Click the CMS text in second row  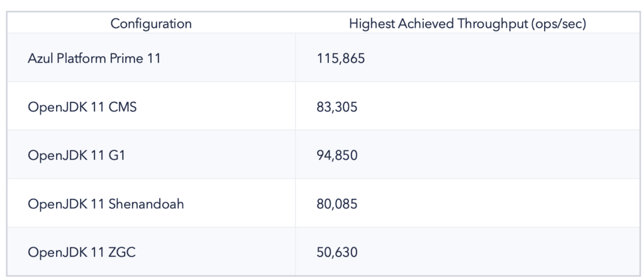[123, 107]
